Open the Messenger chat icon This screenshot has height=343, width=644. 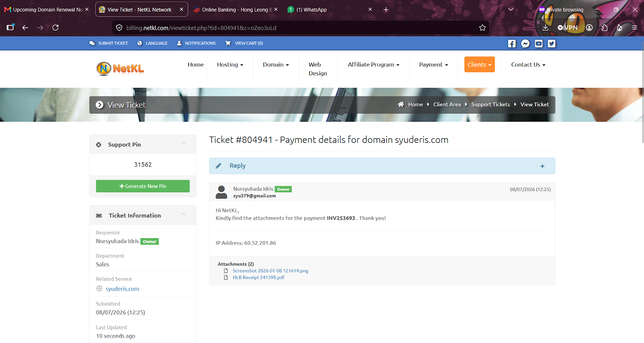pyautogui.click(x=525, y=44)
